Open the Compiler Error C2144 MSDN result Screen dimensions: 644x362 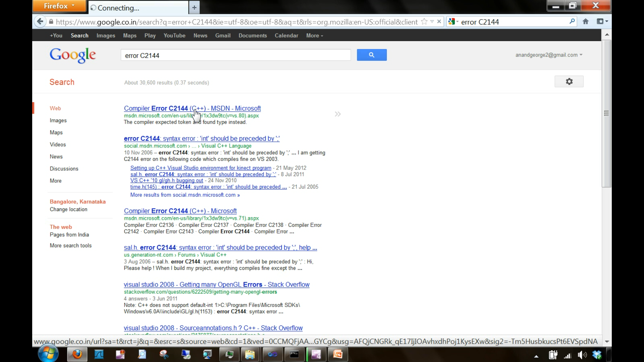coord(192,108)
